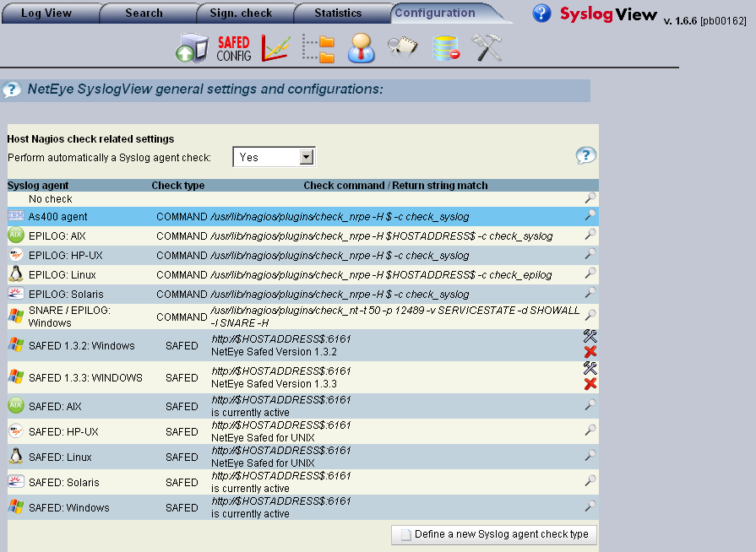Image resolution: width=756 pixels, height=552 pixels.
Task: Open the database delete icon
Action: pos(445,48)
